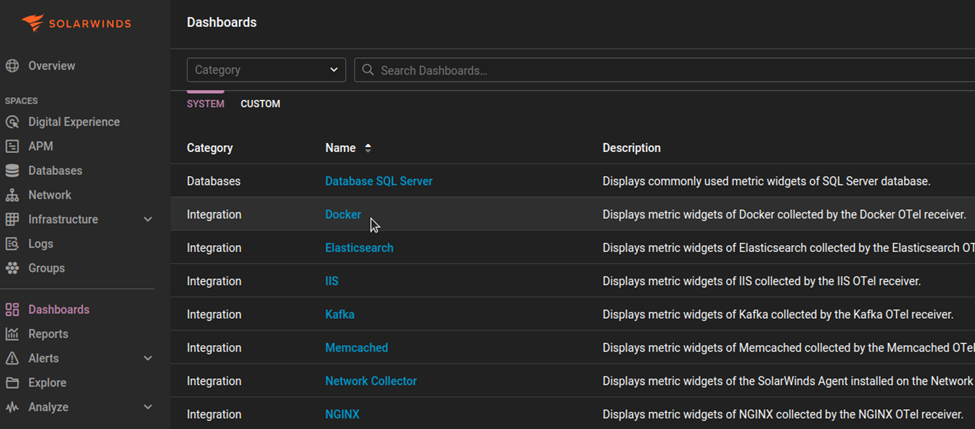975x429 pixels.
Task: Click the Groups sidebar icon
Action: pos(12,268)
